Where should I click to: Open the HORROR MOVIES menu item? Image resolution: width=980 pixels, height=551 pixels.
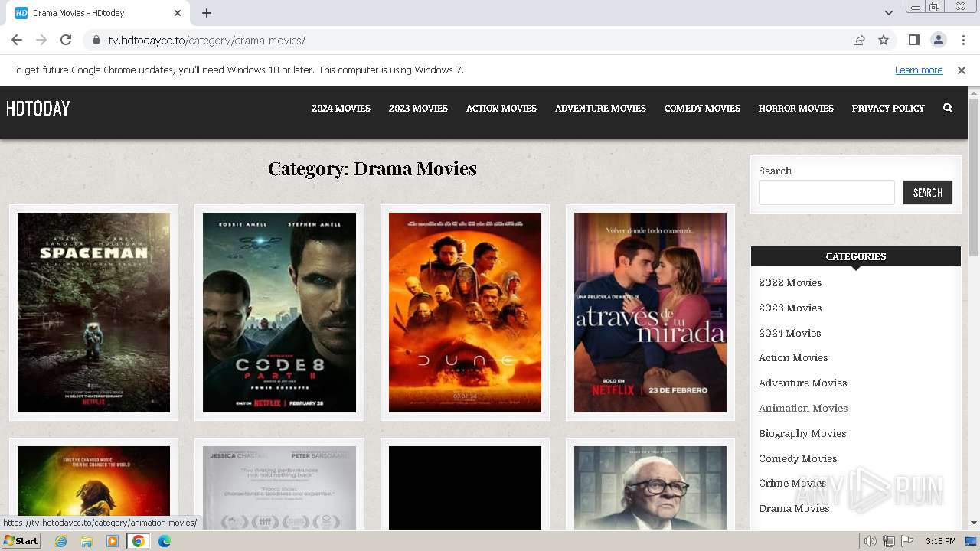[x=796, y=109]
